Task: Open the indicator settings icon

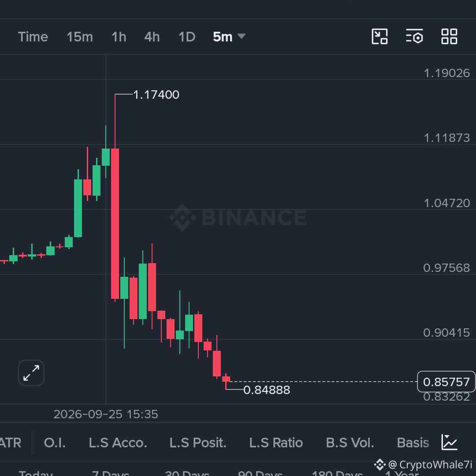Action: point(414,37)
